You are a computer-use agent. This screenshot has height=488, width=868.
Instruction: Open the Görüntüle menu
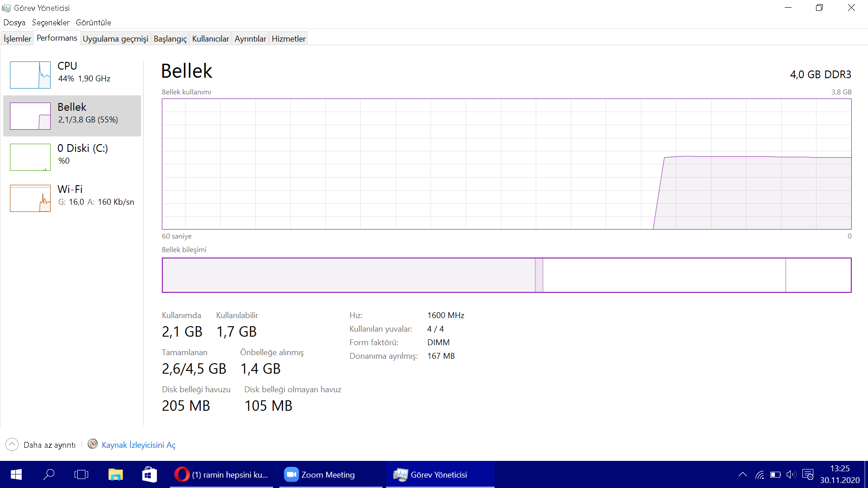pos(93,23)
